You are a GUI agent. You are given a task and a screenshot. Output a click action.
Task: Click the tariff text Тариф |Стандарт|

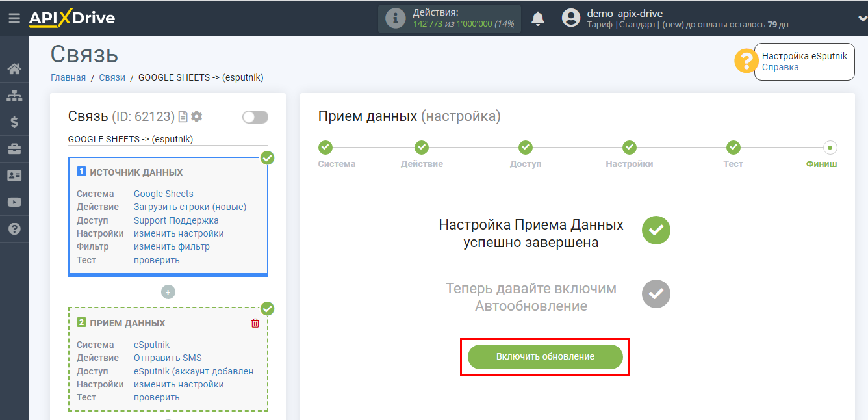click(x=622, y=25)
